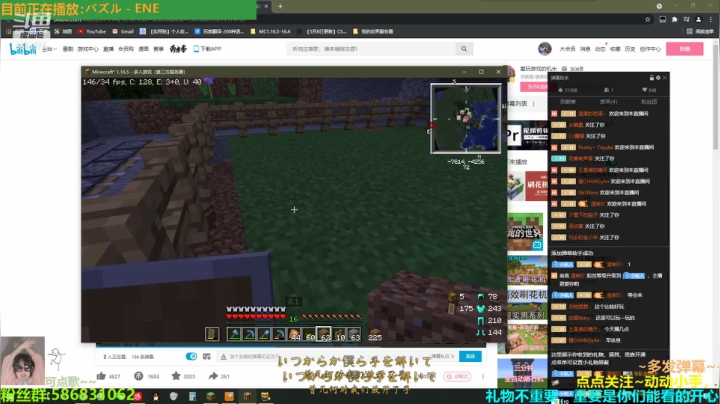
Task: Open 历史 history in header
Action: tap(630, 49)
